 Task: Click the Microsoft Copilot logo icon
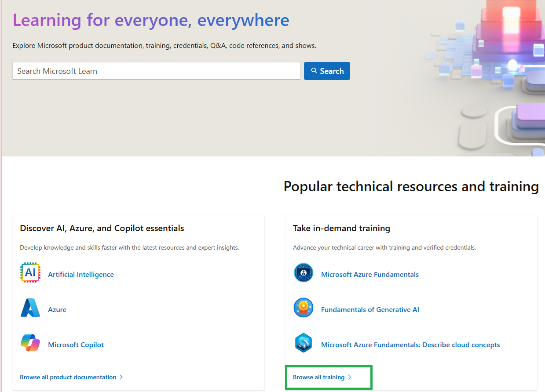click(x=30, y=343)
